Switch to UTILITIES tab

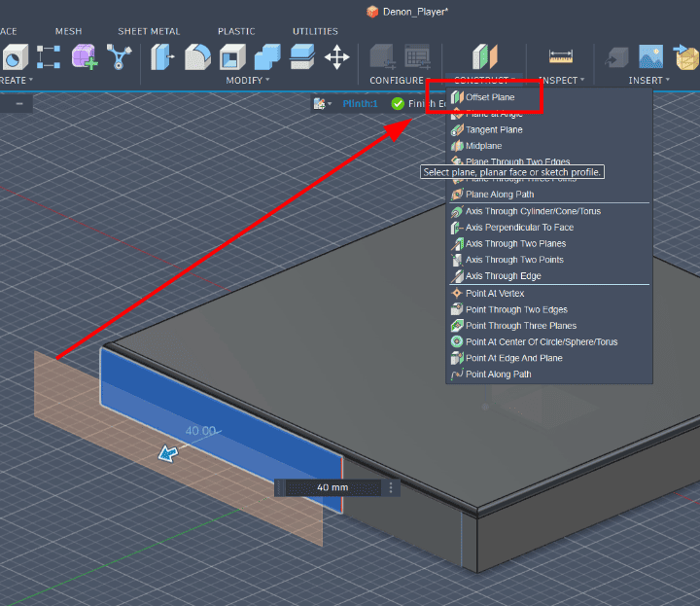pyautogui.click(x=315, y=31)
